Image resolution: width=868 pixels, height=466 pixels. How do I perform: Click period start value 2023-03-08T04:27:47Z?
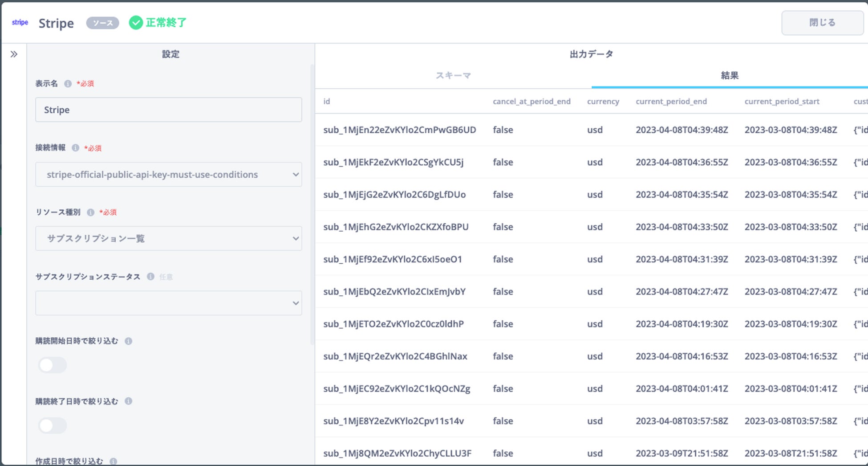tap(791, 292)
